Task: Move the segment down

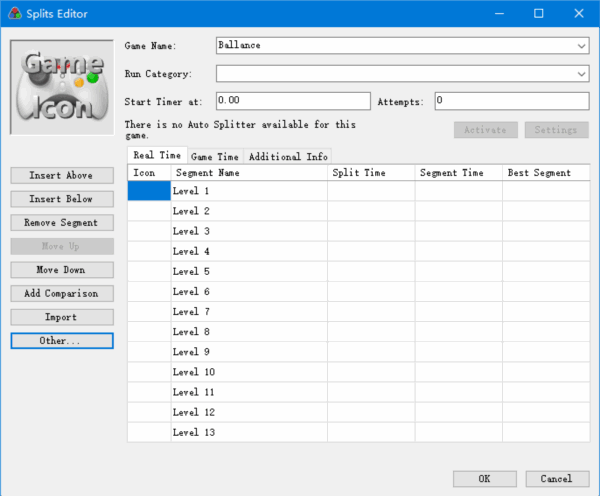Action: pos(61,270)
